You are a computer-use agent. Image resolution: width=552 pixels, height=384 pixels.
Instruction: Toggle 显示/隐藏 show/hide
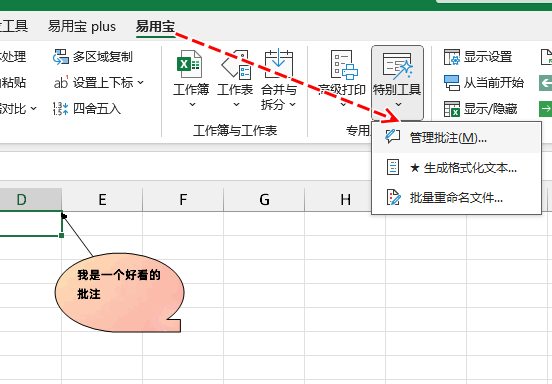[x=480, y=109]
